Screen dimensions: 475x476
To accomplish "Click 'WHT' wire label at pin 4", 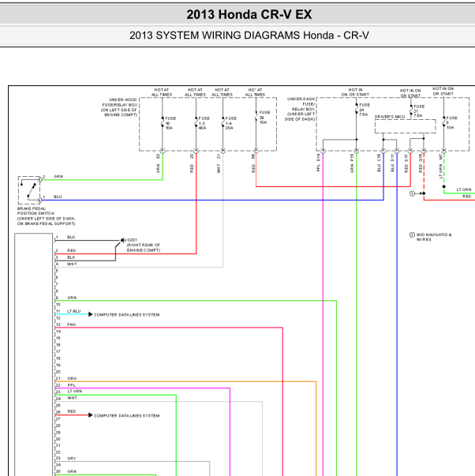I will 72,264.
